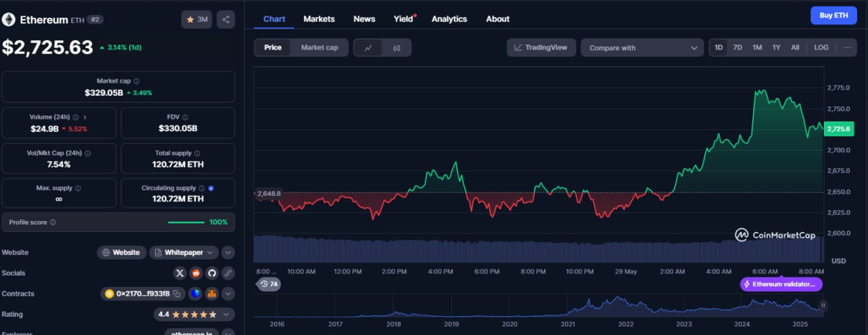Toggle LOG scale on the chart
868x335 pixels.
click(x=821, y=47)
